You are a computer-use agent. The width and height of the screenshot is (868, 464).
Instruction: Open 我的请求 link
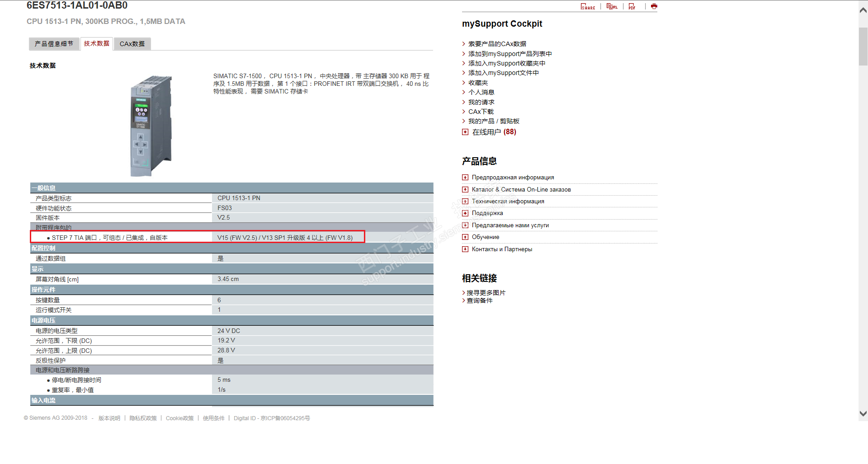tap(481, 102)
